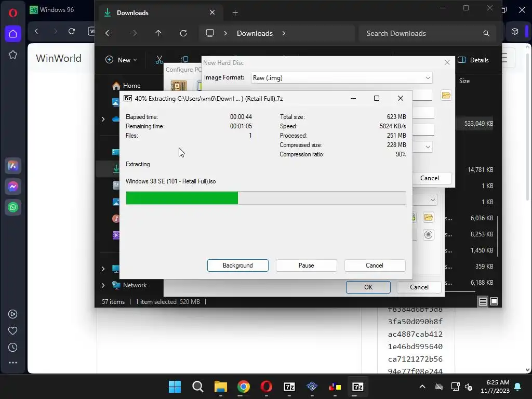Show hidden tray icons
Image resolution: width=532 pixels, height=399 pixels.
(x=422, y=387)
